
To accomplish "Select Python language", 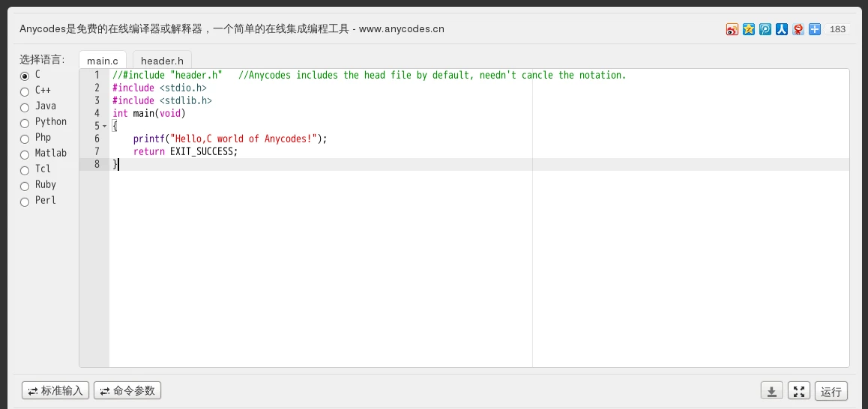I will (x=24, y=123).
